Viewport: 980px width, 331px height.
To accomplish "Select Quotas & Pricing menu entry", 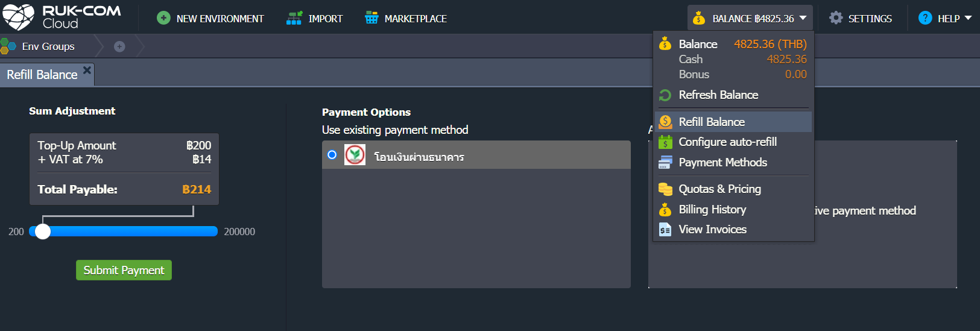I will (x=719, y=189).
